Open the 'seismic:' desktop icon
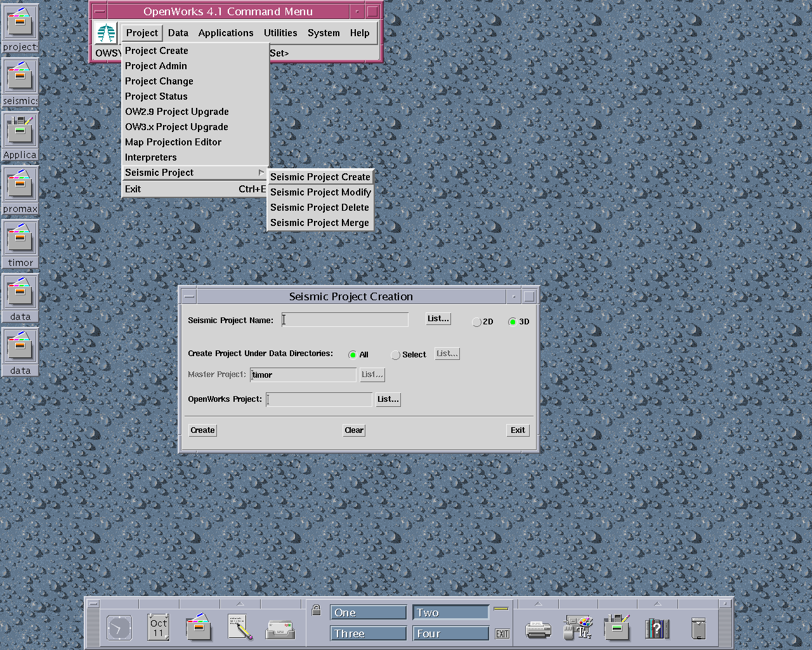The width and height of the screenshot is (812, 650). tap(20, 82)
